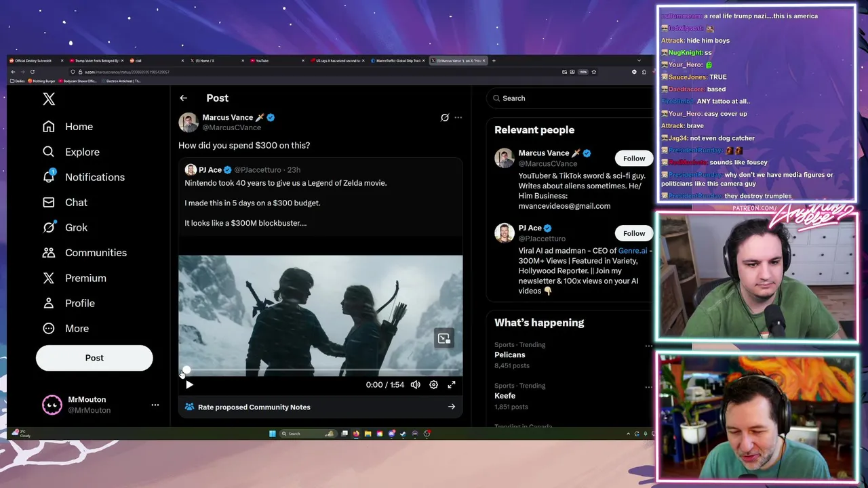This screenshot has height=488, width=868.
Task: Mute the video volume
Action: click(x=416, y=384)
